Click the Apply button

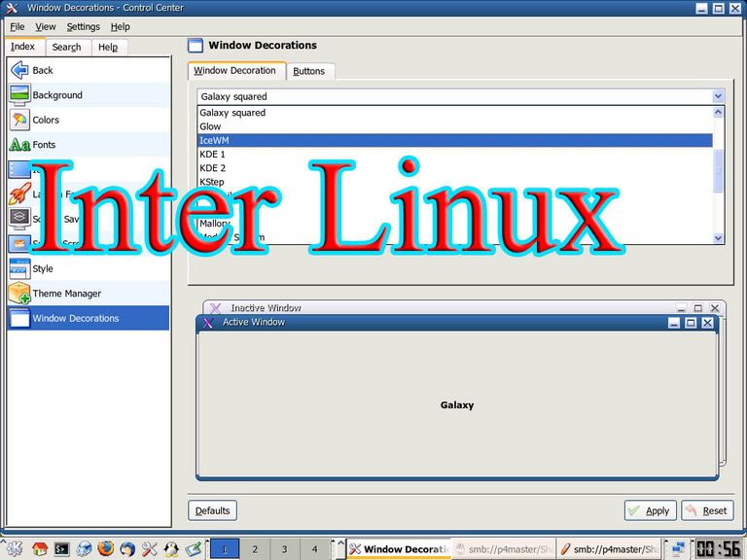651,510
